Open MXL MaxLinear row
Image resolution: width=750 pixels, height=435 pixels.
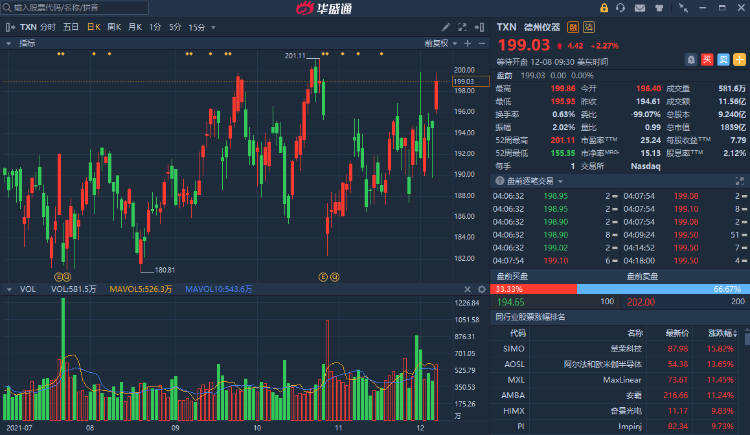pos(618,379)
